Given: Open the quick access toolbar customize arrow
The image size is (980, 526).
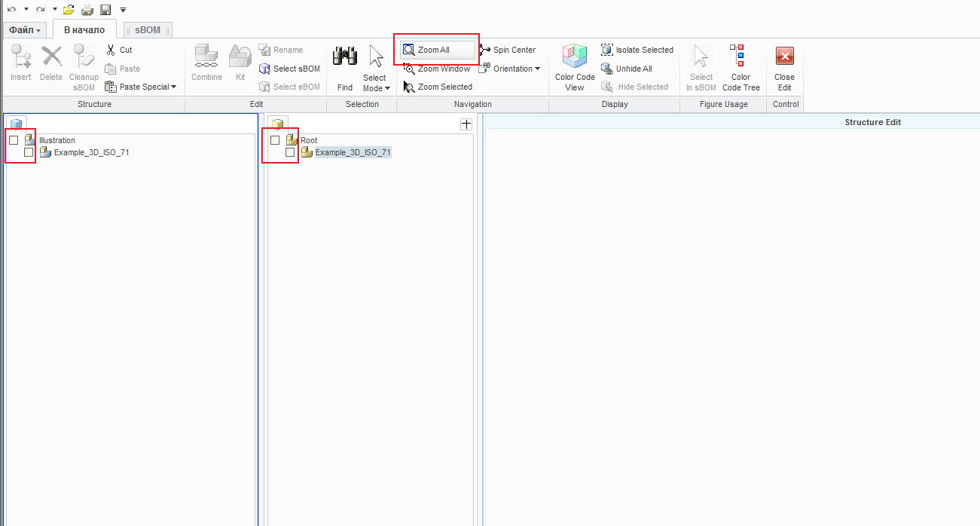Looking at the screenshot, I should [123, 10].
